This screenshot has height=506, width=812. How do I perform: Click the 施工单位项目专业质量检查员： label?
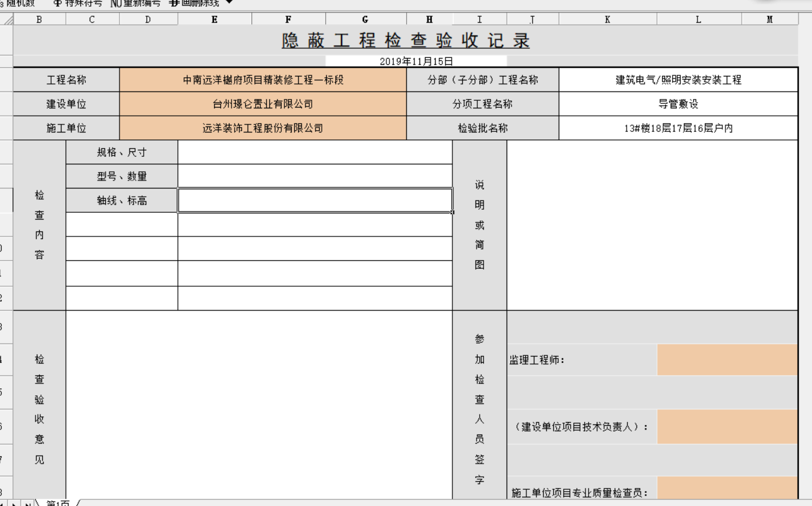pos(580,493)
